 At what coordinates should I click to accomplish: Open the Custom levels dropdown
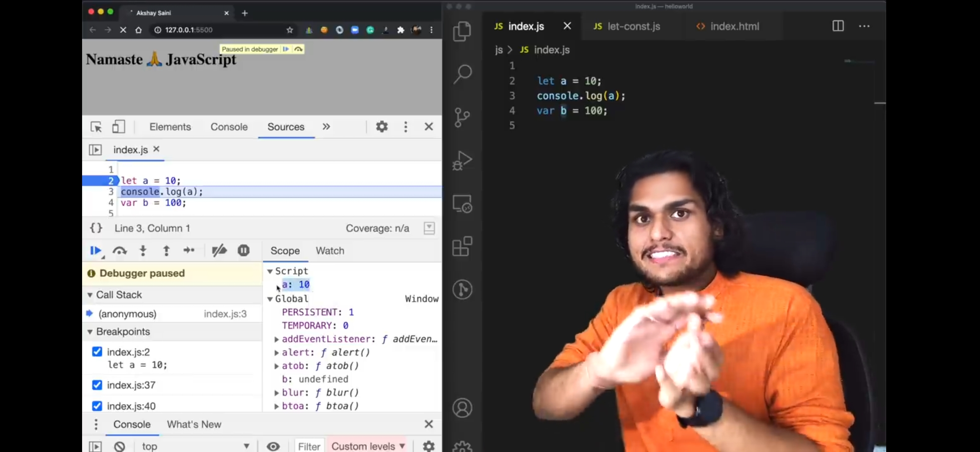coord(368,446)
